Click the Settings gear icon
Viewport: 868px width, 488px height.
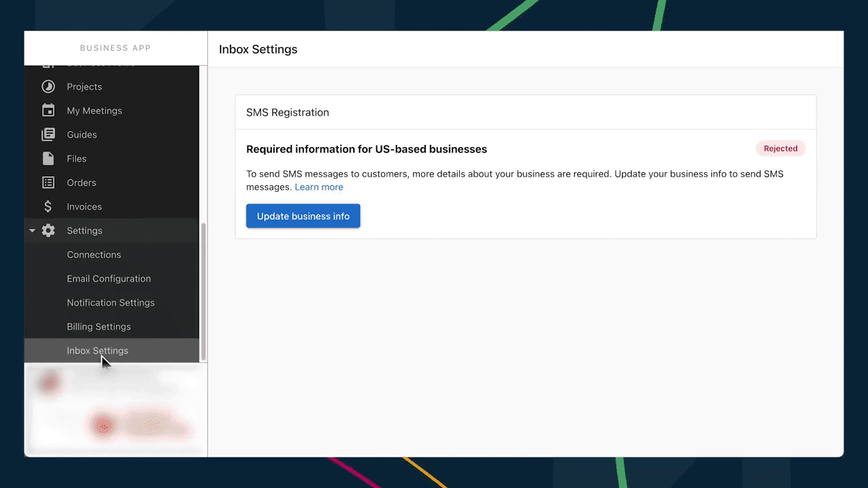coord(47,230)
